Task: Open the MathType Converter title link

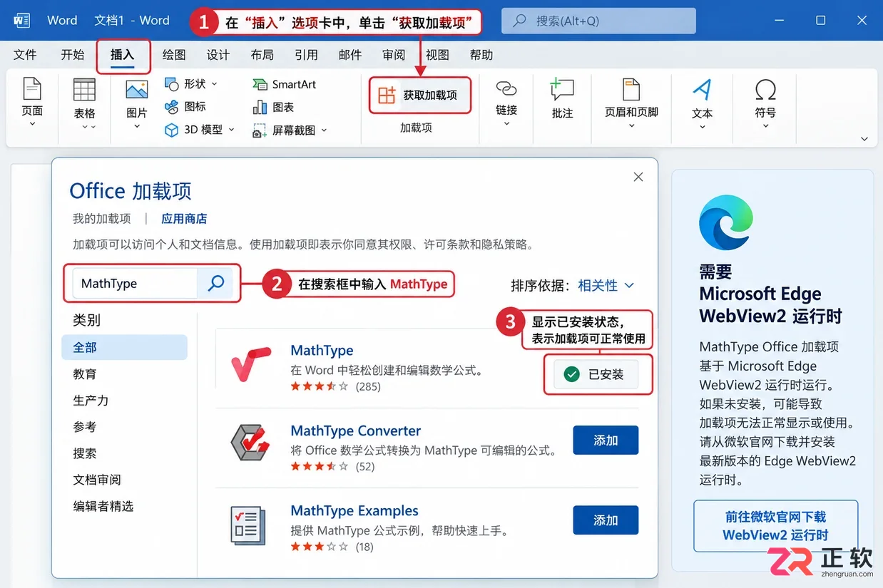Action: pyautogui.click(x=356, y=430)
